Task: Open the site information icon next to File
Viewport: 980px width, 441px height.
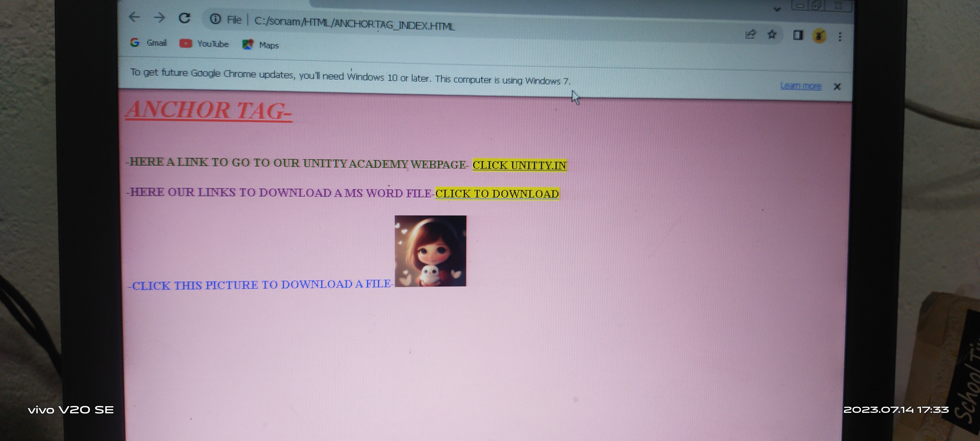Action: pos(215,19)
